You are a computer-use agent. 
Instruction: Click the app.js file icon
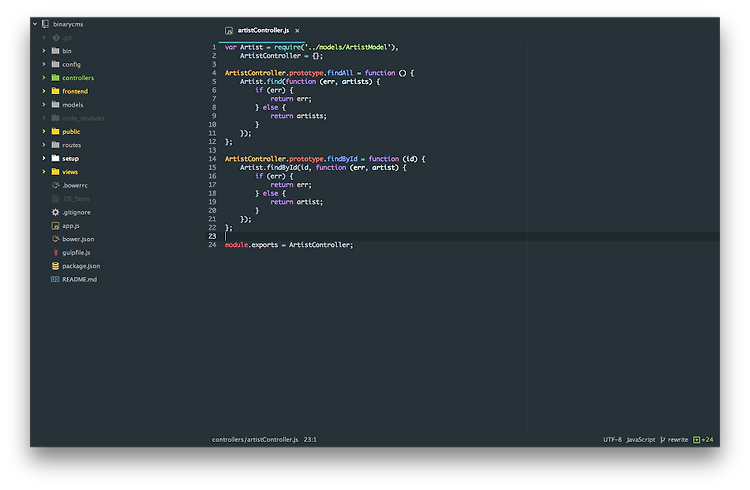point(55,225)
